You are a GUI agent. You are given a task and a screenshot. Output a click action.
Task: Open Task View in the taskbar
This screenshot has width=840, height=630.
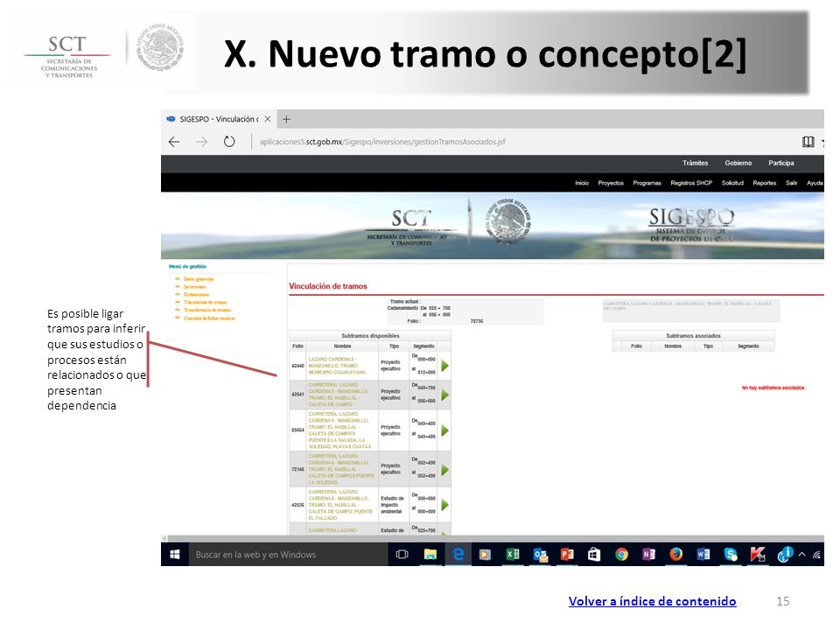coord(402,555)
